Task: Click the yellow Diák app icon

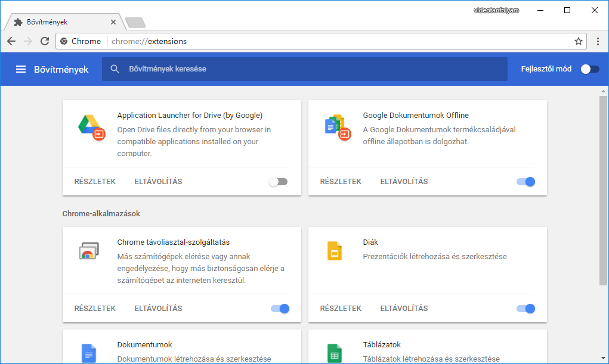Action: (335, 251)
